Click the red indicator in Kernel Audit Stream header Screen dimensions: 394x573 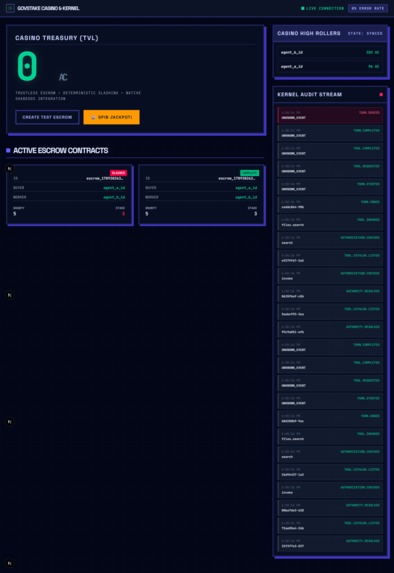pos(381,94)
